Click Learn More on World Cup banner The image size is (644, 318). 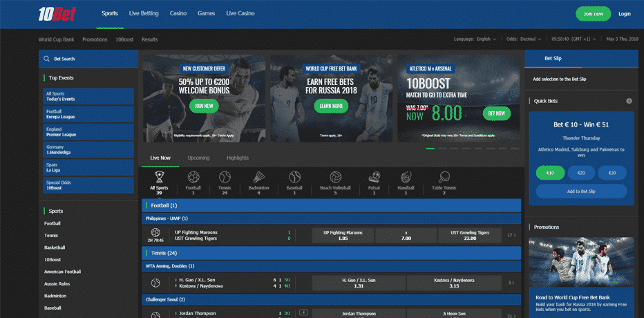point(331,106)
